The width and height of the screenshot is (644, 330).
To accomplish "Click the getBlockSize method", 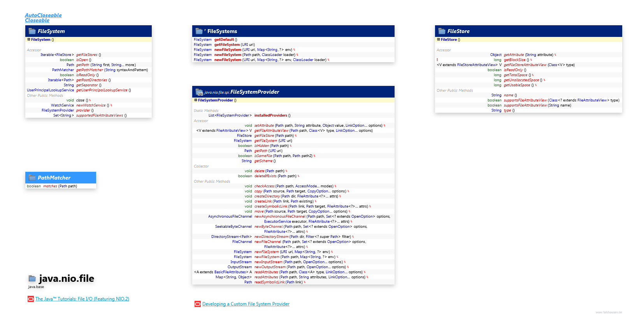I will [x=514, y=60].
